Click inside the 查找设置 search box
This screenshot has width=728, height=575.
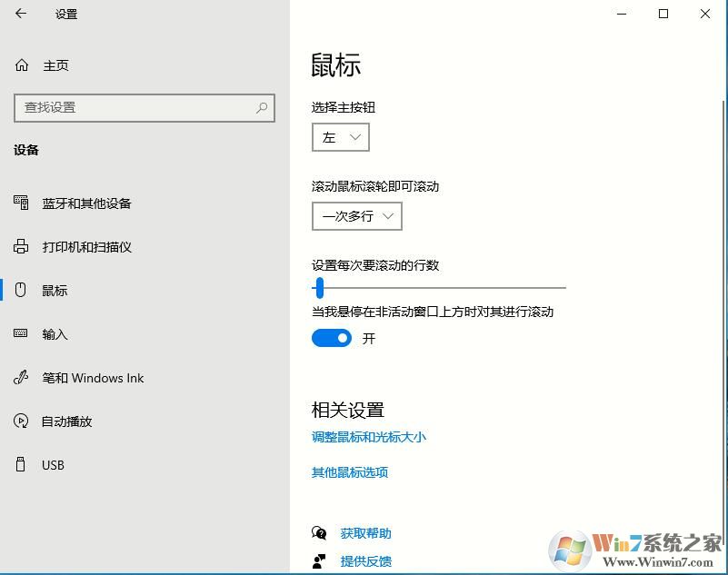(145, 107)
